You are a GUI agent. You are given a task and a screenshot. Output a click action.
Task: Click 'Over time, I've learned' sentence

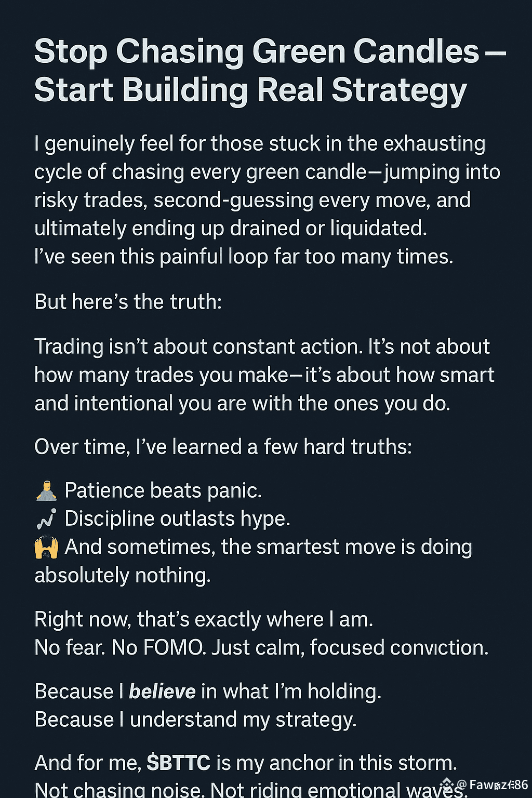pos(223,447)
